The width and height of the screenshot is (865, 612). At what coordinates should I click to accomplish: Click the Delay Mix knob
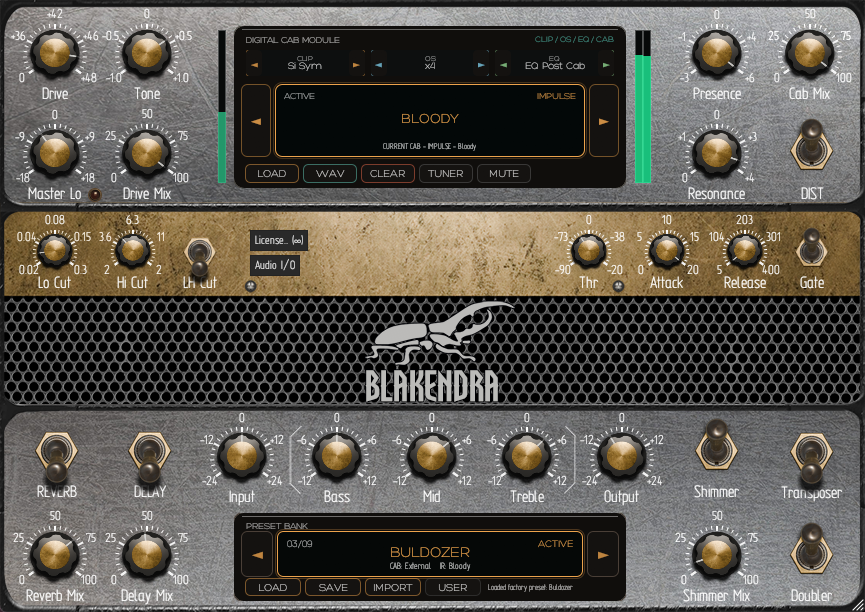[x=147, y=554]
